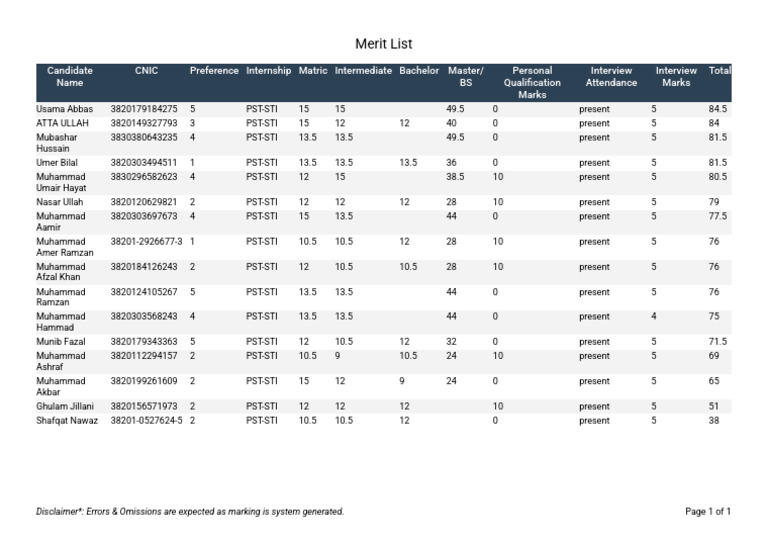Select candidate name Umer Bilal

coord(57,163)
